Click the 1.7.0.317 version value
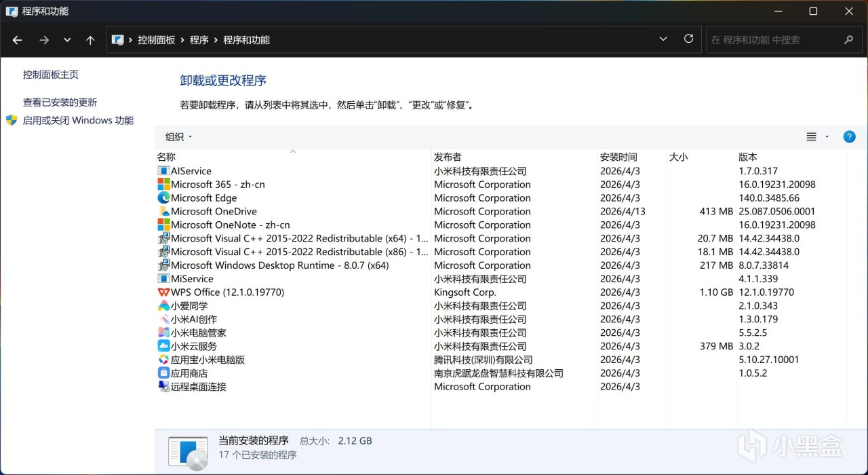868x475 pixels. pos(758,171)
